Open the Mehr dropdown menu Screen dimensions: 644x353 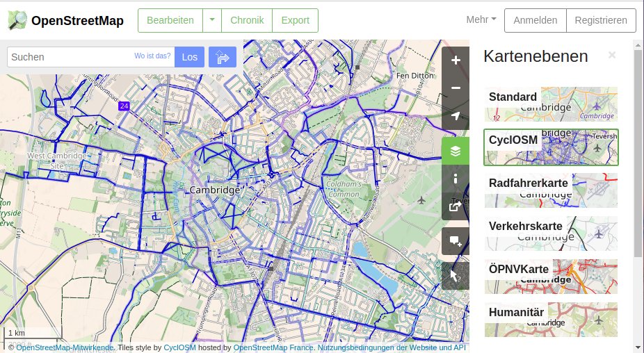pyautogui.click(x=481, y=19)
